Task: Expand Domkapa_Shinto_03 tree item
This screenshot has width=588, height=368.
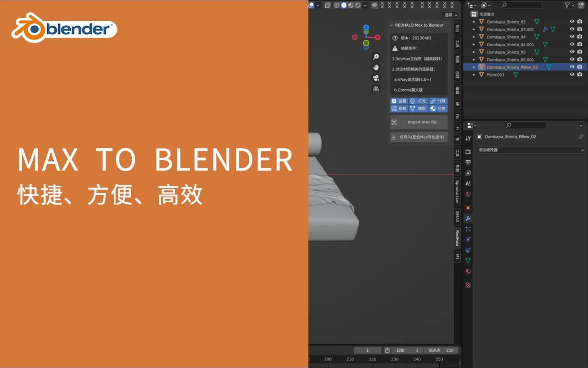Action: point(474,22)
